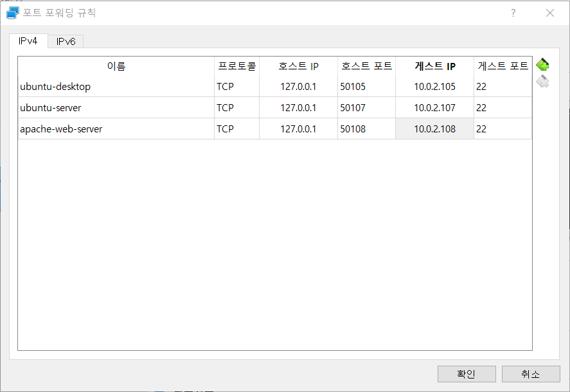Select guest port 22 in the ubuntu-server row
570x392 pixels.
point(503,107)
